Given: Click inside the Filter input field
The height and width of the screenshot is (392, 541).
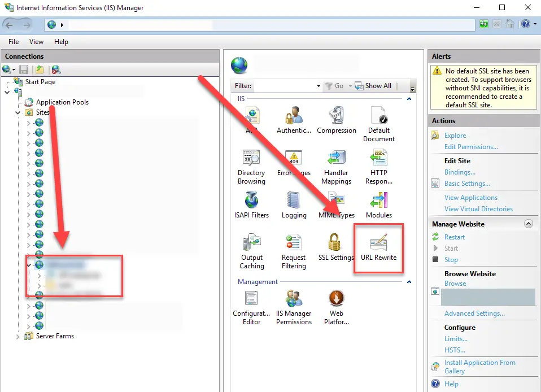Looking at the screenshot, I should pos(285,86).
